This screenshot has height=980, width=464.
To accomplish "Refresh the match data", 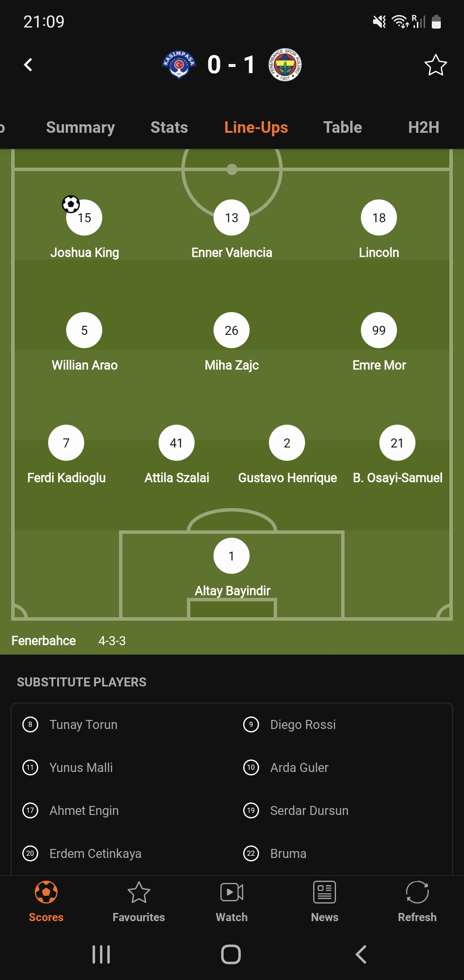I will (417, 902).
